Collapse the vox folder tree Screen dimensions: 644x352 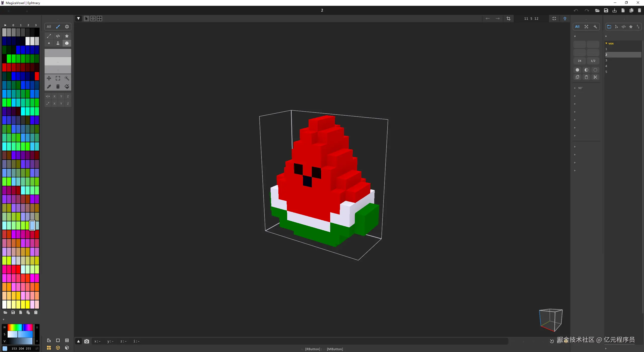tap(606, 44)
